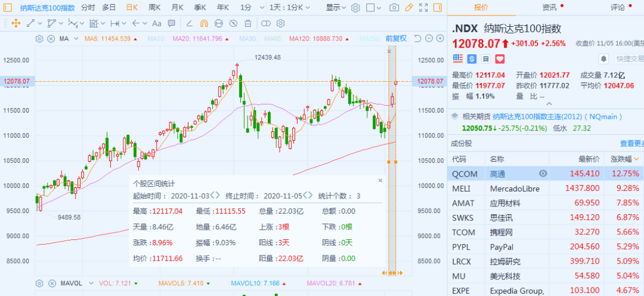The width and height of the screenshot is (644, 296).
Task: Toggle MA30 line visibility
Action: coord(249,39)
